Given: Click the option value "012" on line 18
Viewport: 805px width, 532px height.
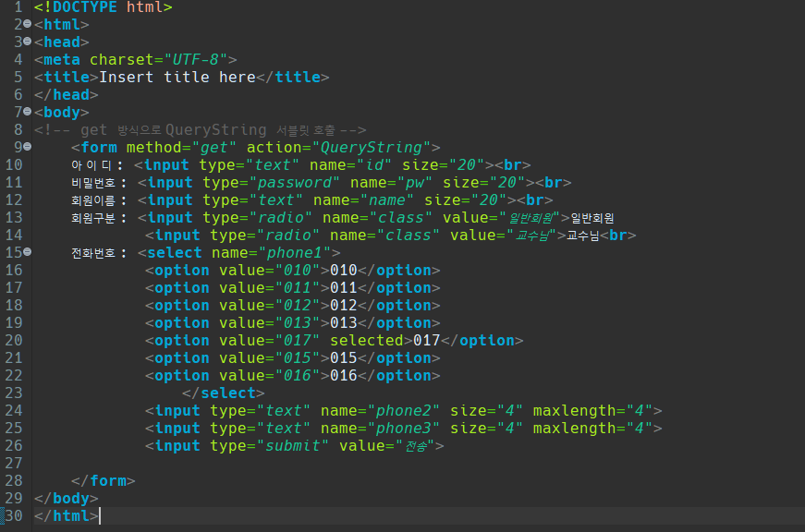Looking at the screenshot, I should (298, 305).
